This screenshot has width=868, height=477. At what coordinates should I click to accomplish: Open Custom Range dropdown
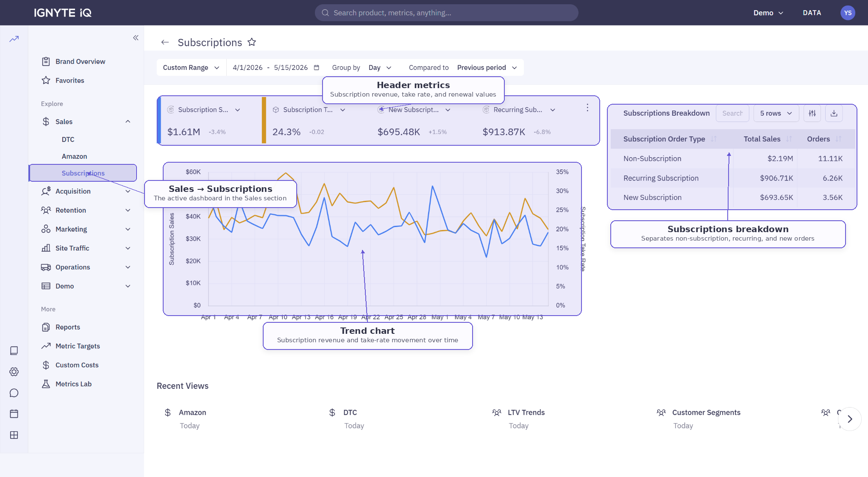coord(191,67)
